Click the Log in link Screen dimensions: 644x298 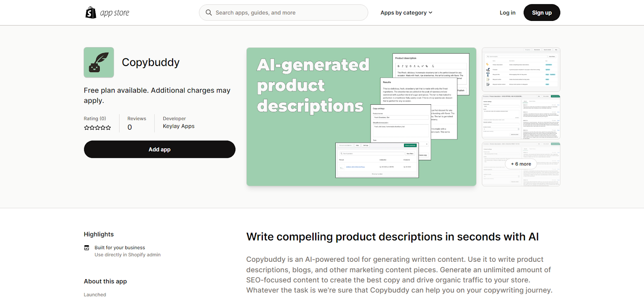coord(508,12)
